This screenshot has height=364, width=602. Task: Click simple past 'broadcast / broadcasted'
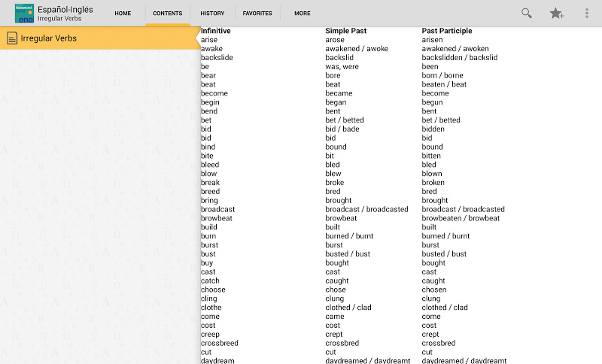coord(366,209)
